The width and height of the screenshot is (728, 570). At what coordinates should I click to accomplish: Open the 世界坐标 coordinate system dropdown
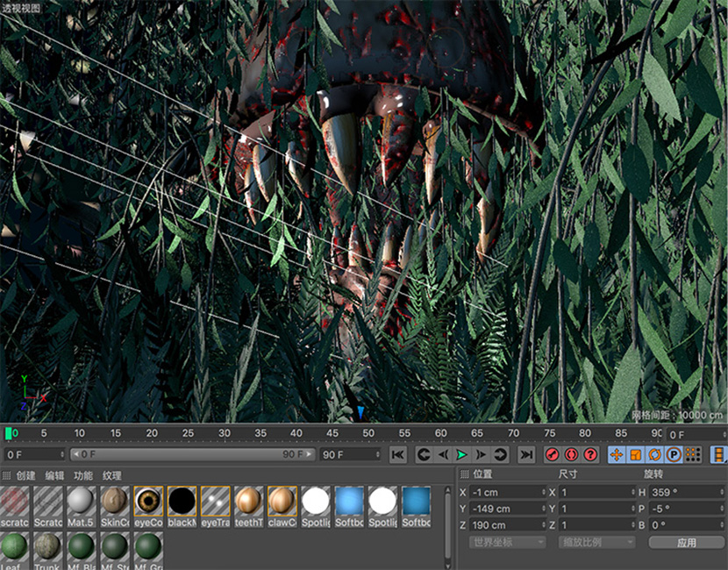(x=507, y=542)
